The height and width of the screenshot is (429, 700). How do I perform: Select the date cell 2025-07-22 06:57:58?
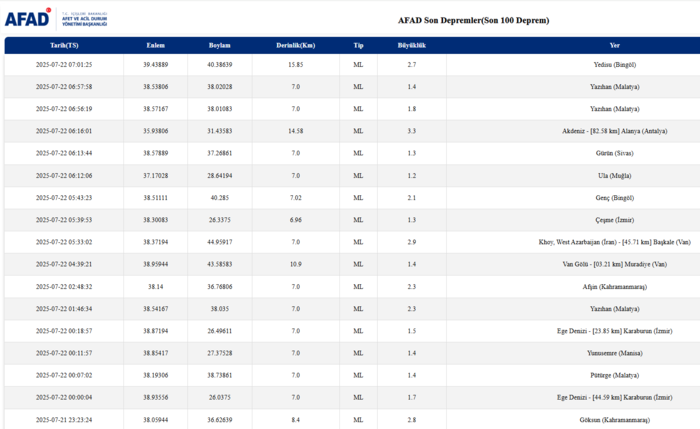coord(64,87)
